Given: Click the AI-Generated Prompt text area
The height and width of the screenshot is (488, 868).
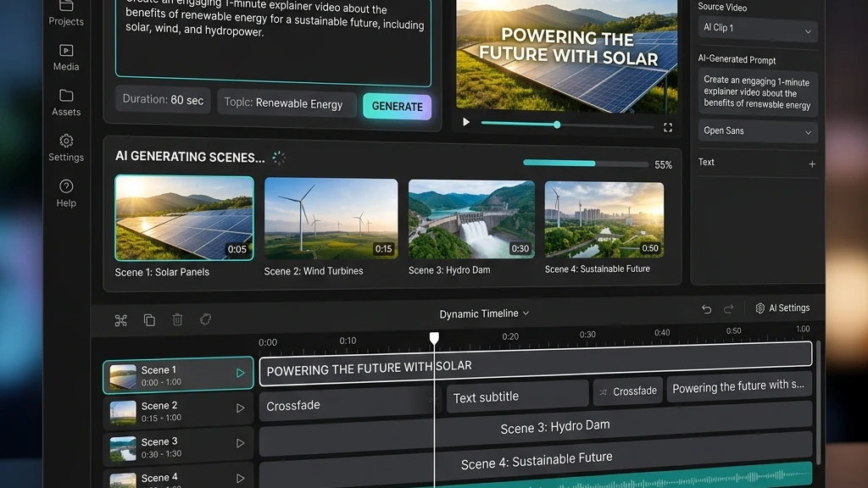Looking at the screenshot, I should (x=757, y=92).
